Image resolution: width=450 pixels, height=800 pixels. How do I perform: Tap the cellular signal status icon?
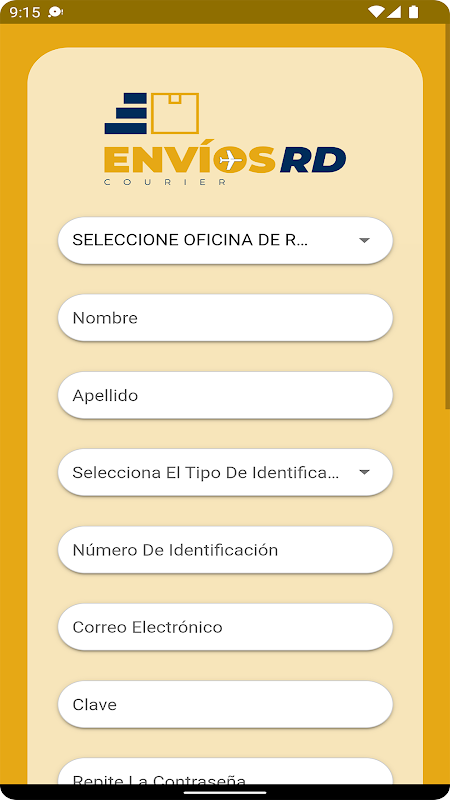click(x=394, y=12)
